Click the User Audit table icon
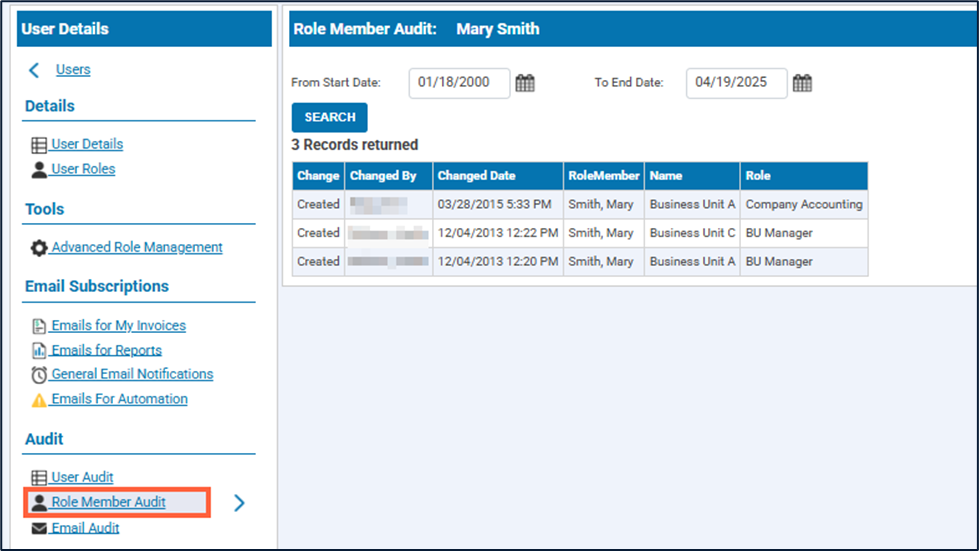Viewport: 979px width, 551px height. click(39, 478)
